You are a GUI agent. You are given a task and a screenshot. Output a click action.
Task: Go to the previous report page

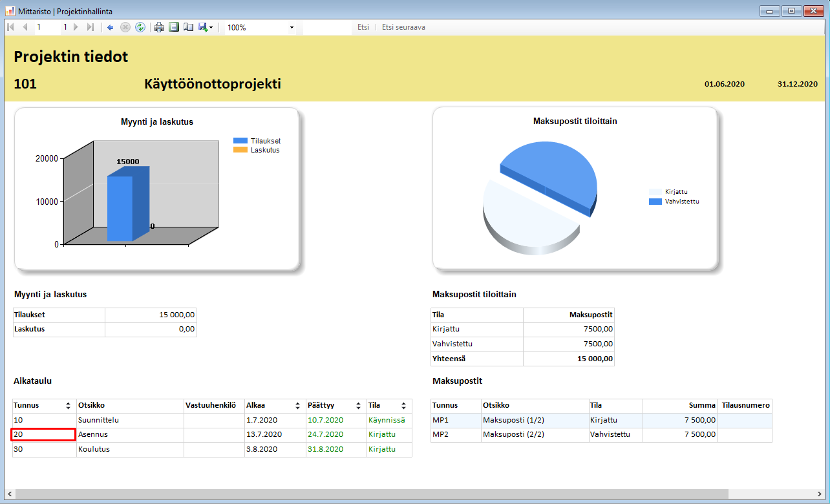pyautogui.click(x=25, y=27)
